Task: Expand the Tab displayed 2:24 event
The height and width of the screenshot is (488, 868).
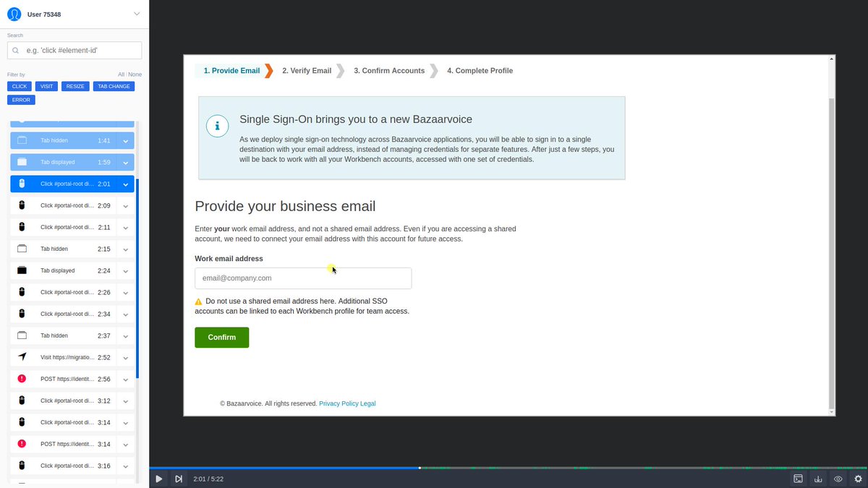Action: [x=126, y=271]
